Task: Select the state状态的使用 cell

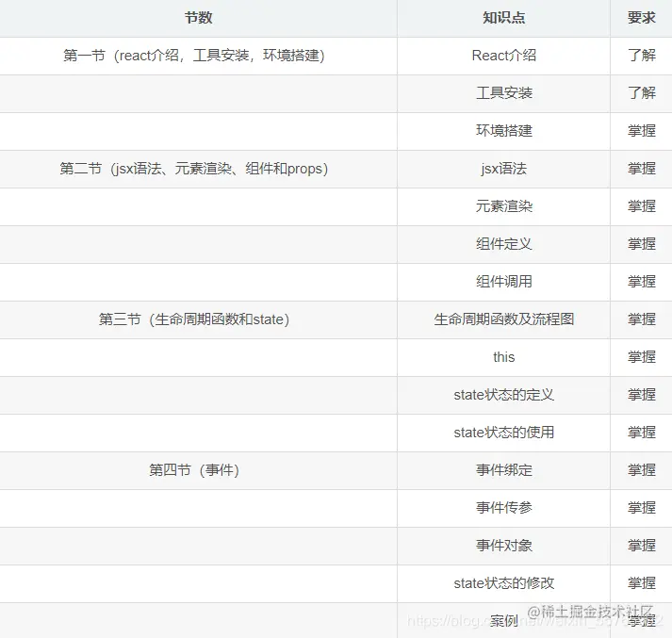Action: 503,433
